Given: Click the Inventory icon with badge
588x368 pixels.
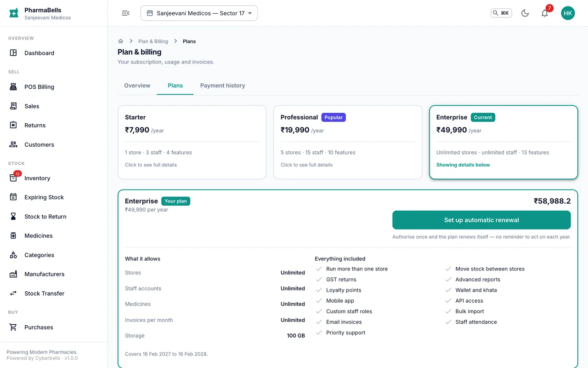Looking at the screenshot, I should [13, 178].
